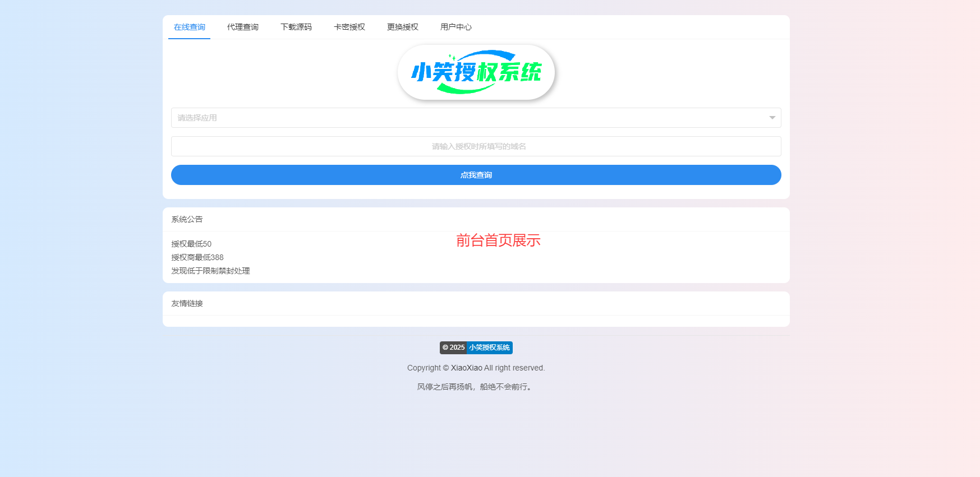
Task: Switch to the 更换授权 tab
Action: click(x=402, y=27)
